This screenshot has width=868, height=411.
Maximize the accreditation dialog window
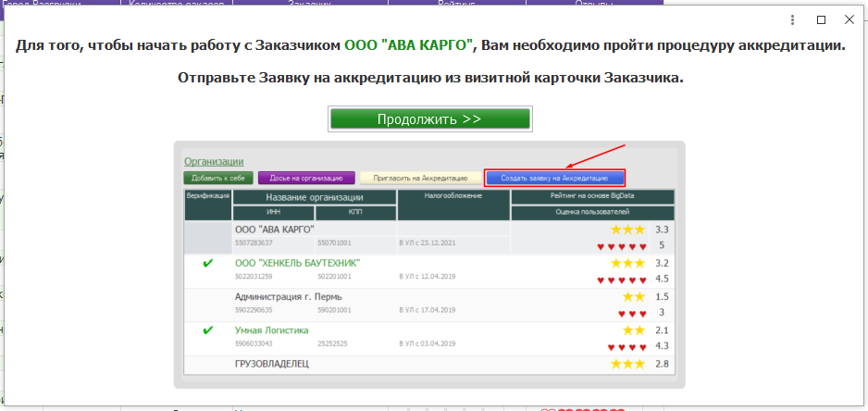click(822, 20)
